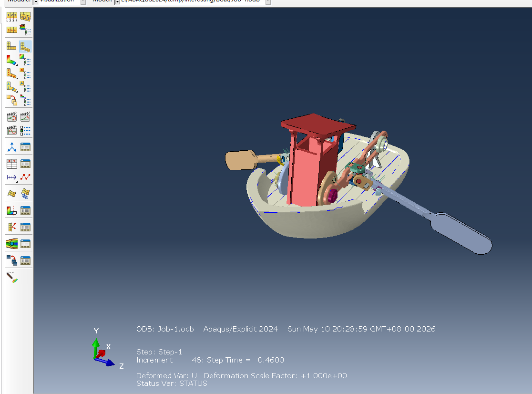The width and height of the screenshot is (532, 394).
Task: Open Material Orientation Options icon
Action: [25, 87]
